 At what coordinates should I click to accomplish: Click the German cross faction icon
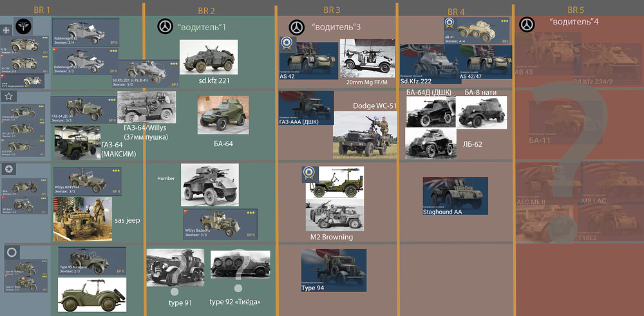coord(7,30)
